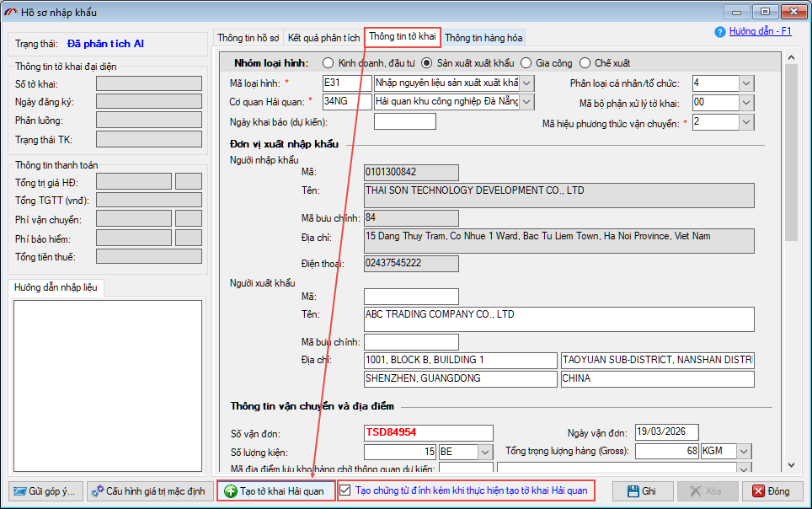Select the Gia công radio option
Image resolution: width=812 pixels, height=509 pixels.
tap(526, 63)
